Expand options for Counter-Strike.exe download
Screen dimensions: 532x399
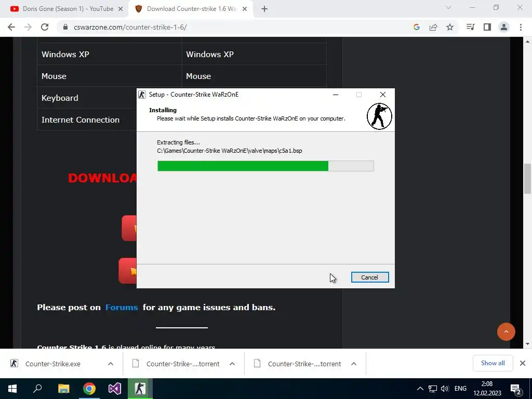(111, 364)
